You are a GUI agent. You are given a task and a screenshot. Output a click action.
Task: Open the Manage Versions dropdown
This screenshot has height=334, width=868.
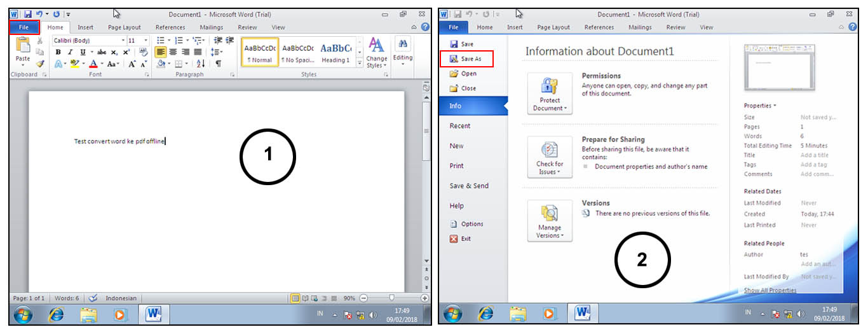tap(550, 221)
